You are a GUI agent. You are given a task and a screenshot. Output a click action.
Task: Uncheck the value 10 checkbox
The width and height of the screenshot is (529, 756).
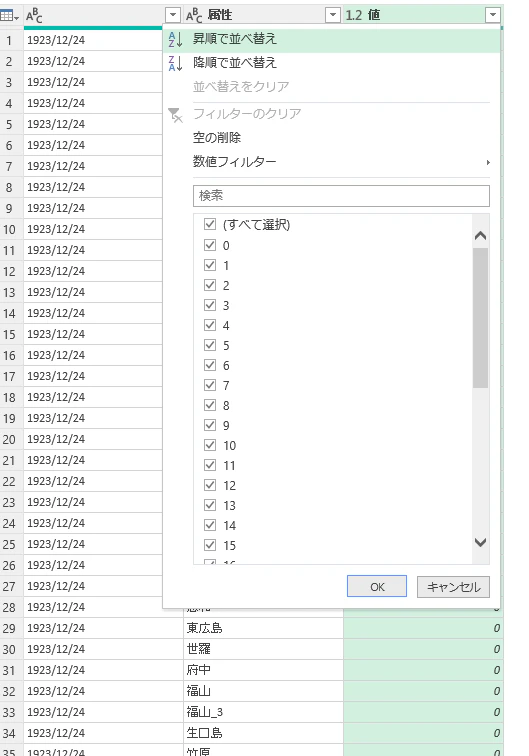pos(210,445)
